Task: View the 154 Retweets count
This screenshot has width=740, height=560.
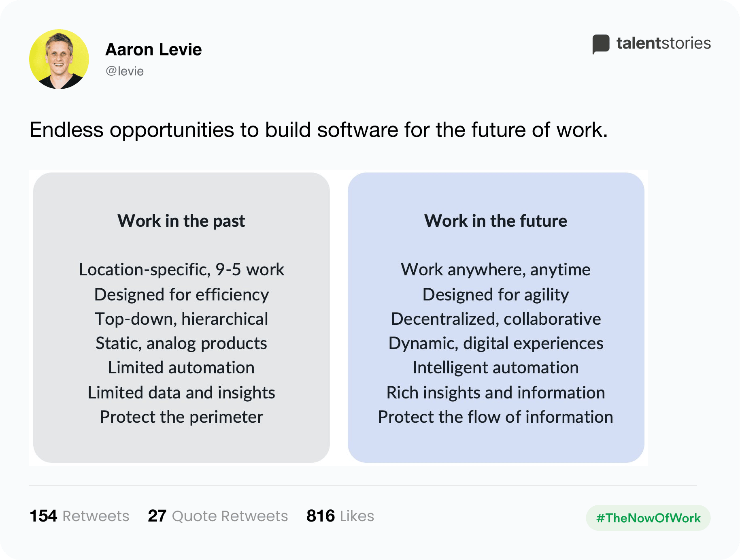Action: coord(79,516)
